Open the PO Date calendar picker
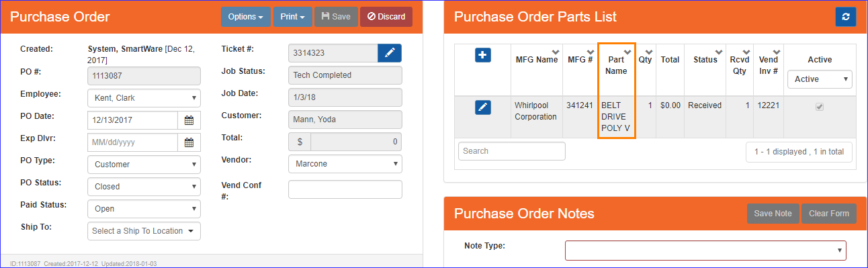Image resolution: width=868 pixels, height=268 pixels. 189,120
